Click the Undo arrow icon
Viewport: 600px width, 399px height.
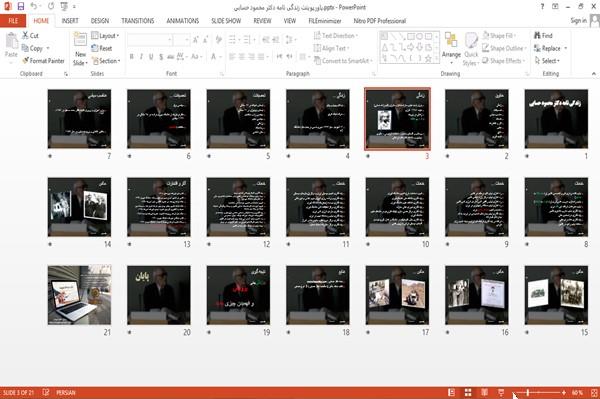coord(34,7)
